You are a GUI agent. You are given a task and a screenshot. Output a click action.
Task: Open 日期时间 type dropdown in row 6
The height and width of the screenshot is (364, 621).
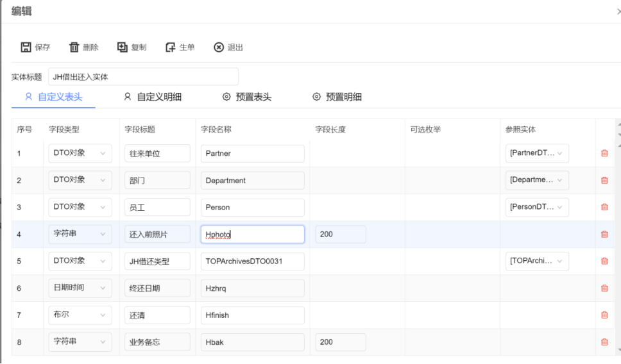[x=80, y=288]
